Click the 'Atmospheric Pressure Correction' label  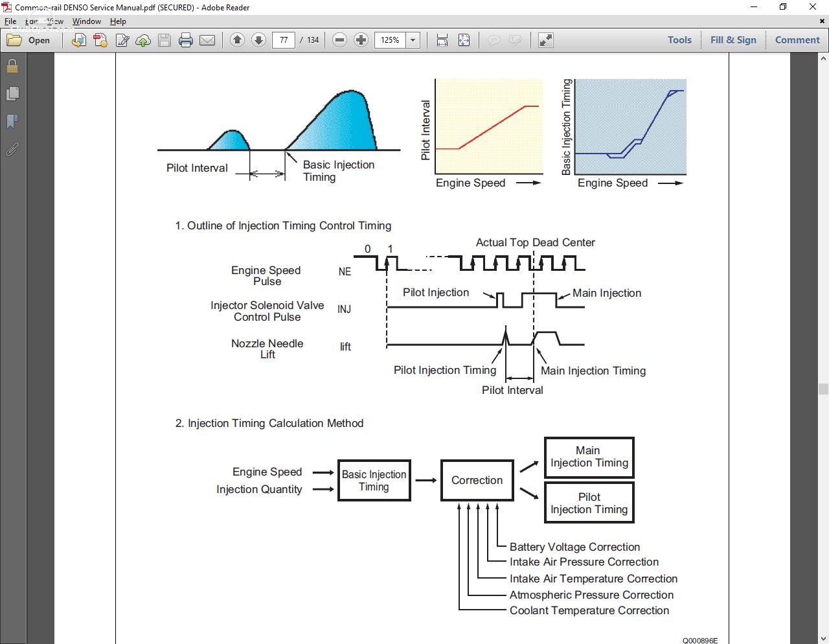591,595
